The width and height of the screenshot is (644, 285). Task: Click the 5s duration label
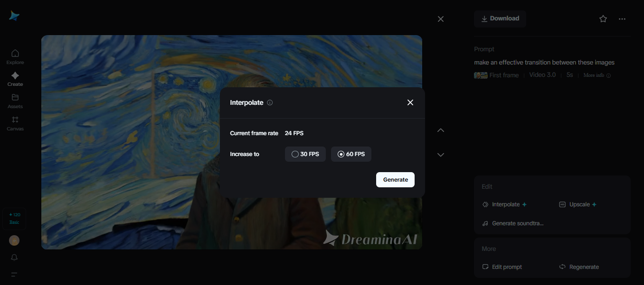[x=570, y=75]
